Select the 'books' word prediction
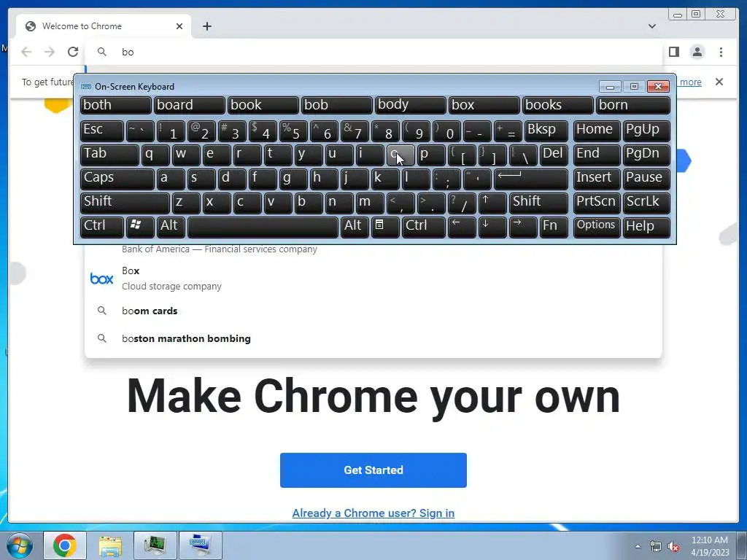This screenshot has height=560, width=747. (x=558, y=105)
